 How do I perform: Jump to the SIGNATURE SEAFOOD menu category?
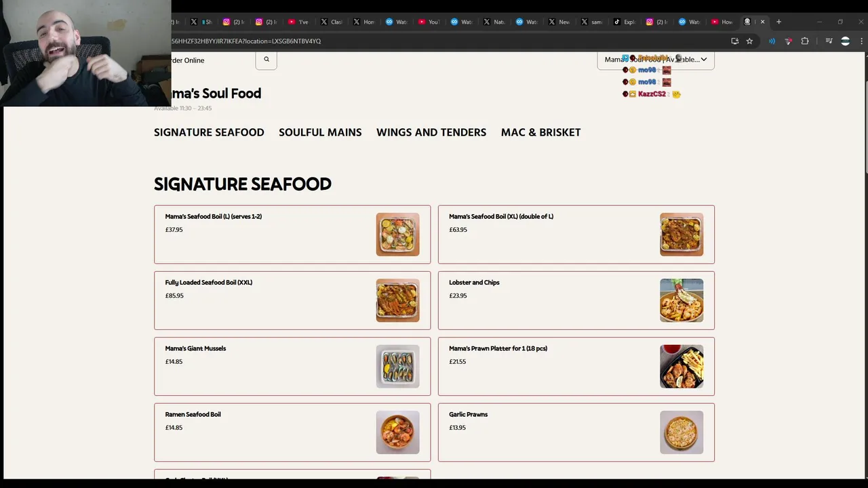[209, 132]
